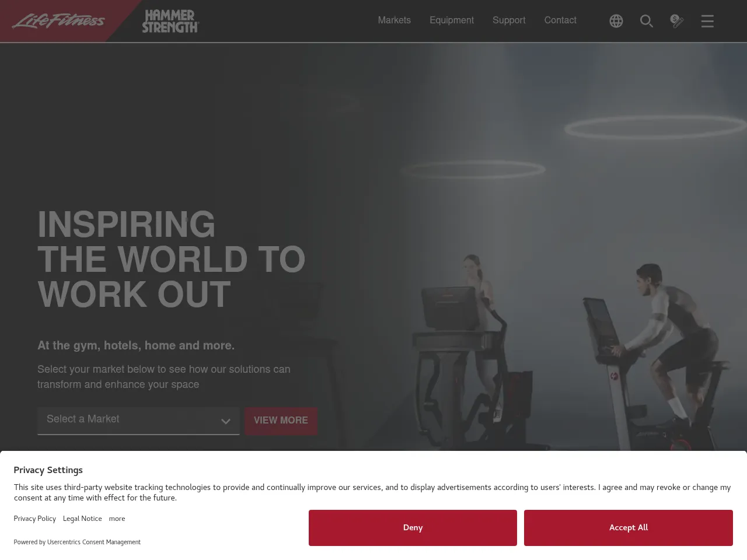
Task: Click the Select a Market chevron arrow
Action: pyautogui.click(x=226, y=422)
